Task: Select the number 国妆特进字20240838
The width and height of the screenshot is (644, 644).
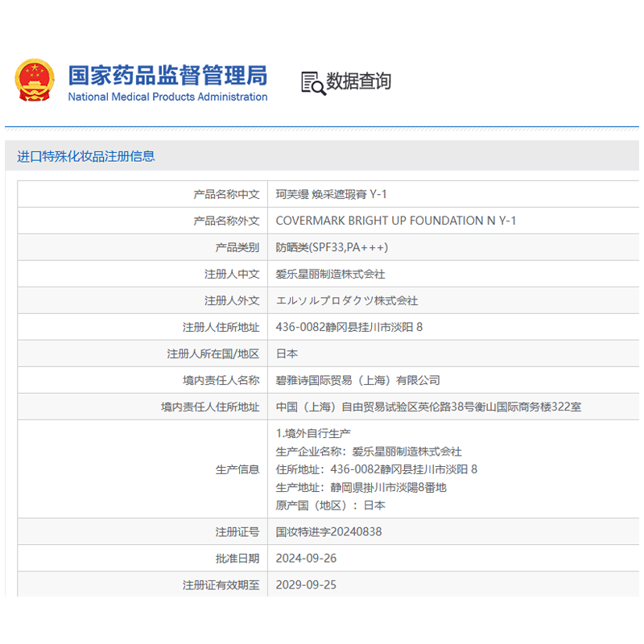Action: [328, 532]
